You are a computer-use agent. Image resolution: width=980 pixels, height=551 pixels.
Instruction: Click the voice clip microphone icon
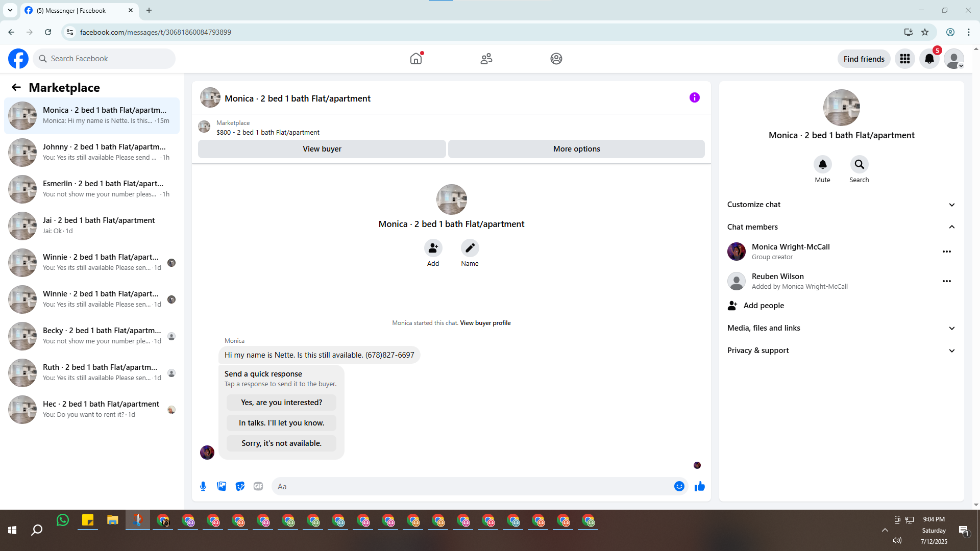[203, 486]
